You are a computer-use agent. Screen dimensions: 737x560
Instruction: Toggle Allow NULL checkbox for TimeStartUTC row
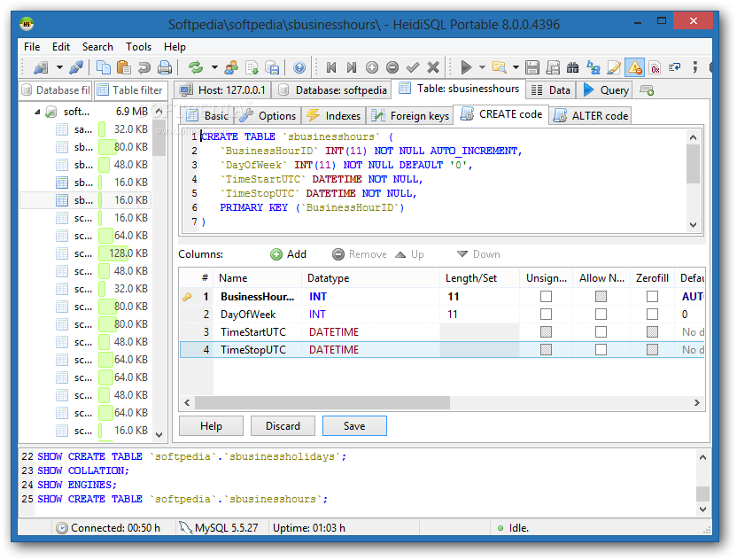[601, 332]
